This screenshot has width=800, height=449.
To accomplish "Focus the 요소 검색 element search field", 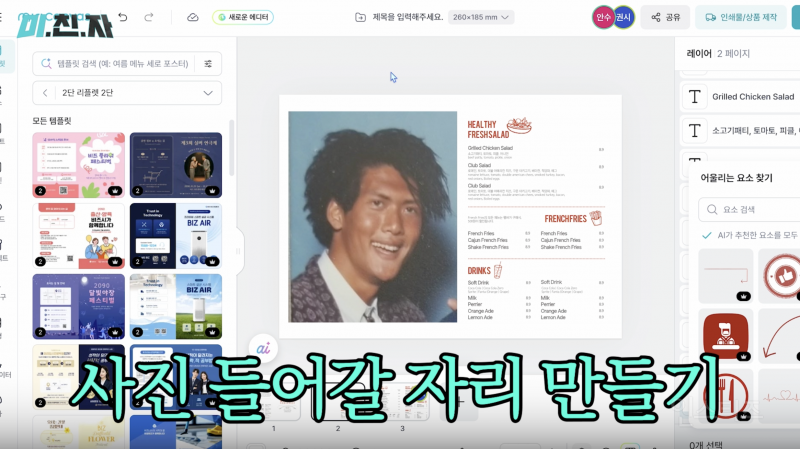I will click(749, 210).
